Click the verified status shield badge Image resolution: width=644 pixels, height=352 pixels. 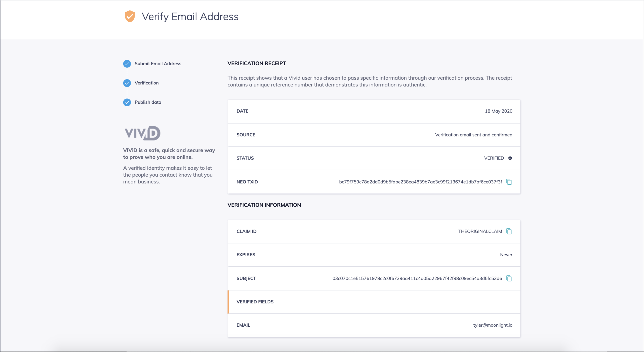pos(510,158)
